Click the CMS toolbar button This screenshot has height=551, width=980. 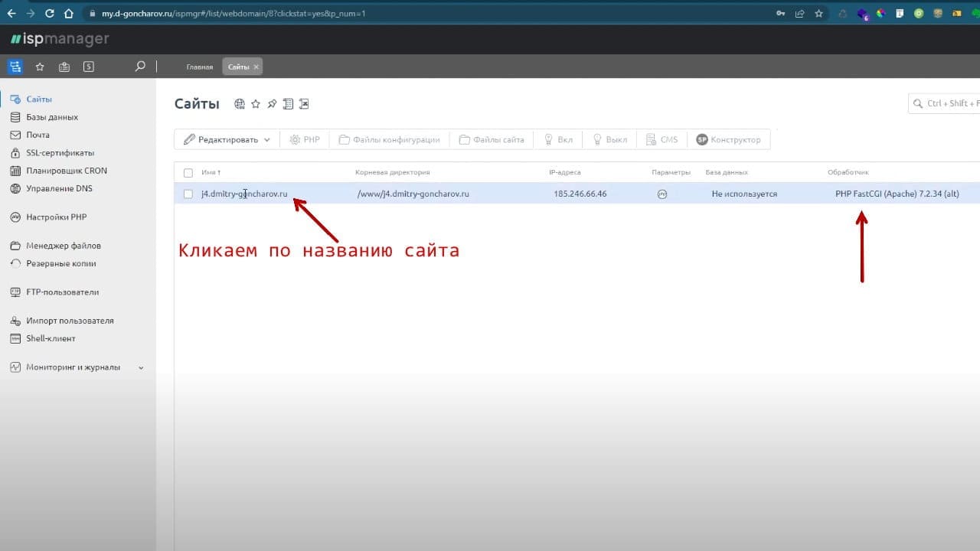[x=662, y=140]
